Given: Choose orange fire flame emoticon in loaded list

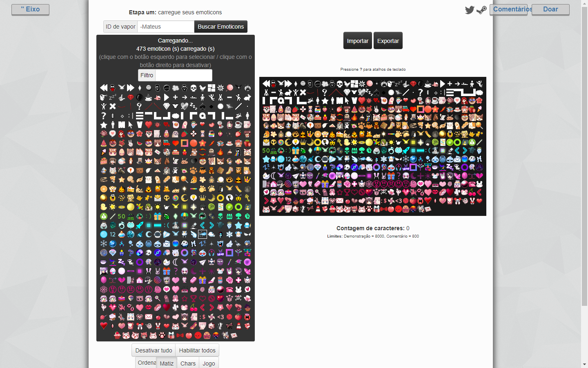Looking at the screenshot, I should point(220,152).
